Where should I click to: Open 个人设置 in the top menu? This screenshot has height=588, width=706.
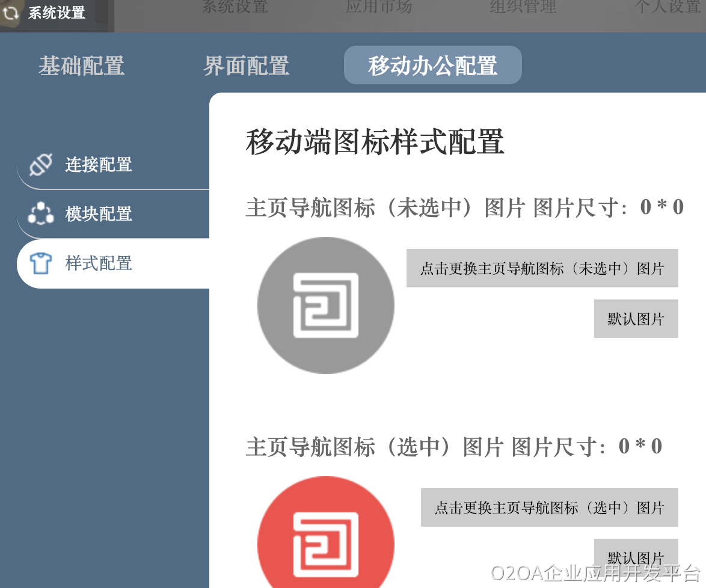668,7
